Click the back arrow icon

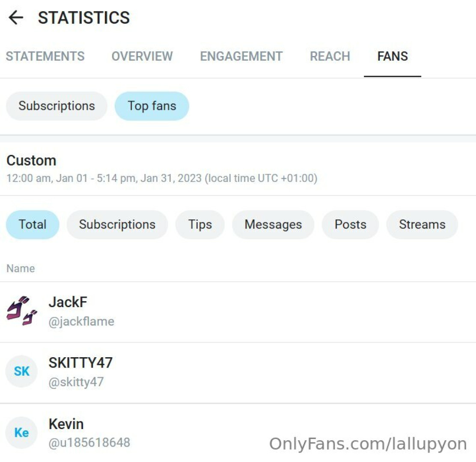(x=16, y=18)
